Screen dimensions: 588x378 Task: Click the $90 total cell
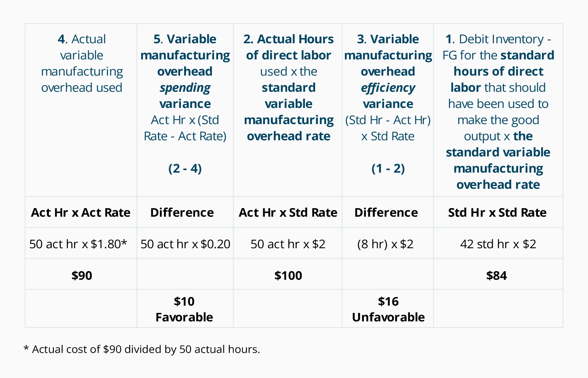[82, 276]
